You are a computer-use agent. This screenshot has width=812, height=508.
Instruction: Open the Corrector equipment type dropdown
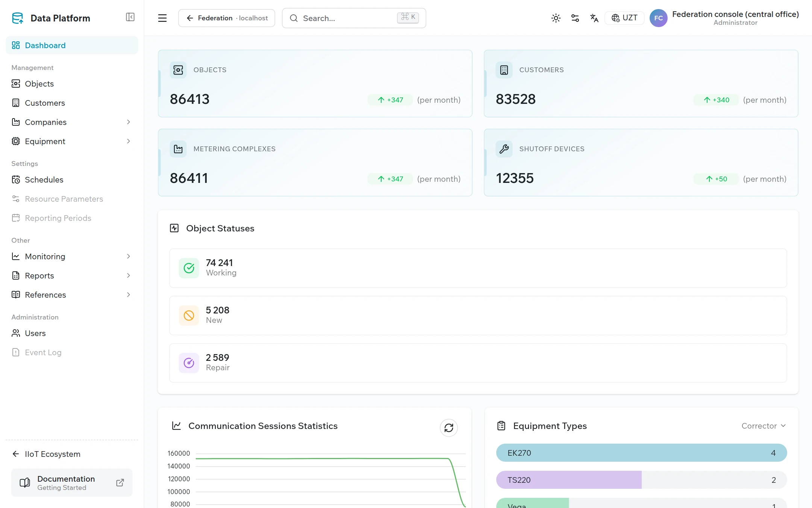click(764, 426)
